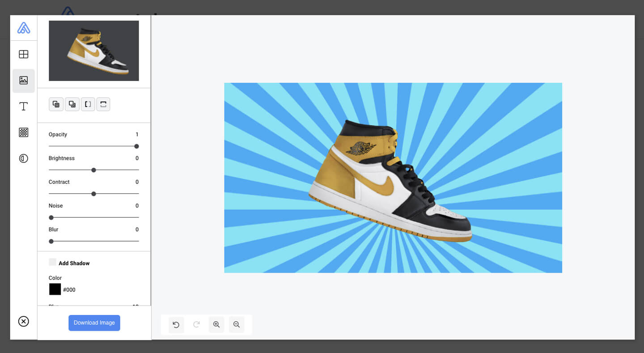The height and width of the screenshot is (353, 644).
Task: Zoom in on the canvas
Action: [216, 325]
